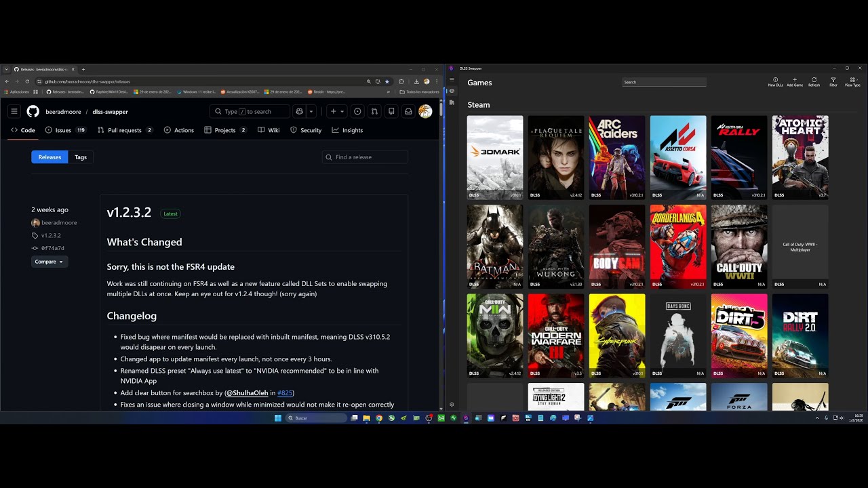The width and height of the screenshot is (868, 488).
Task: Open the GitHub issues circle icon in header
Action: click(x=357, y=111)
